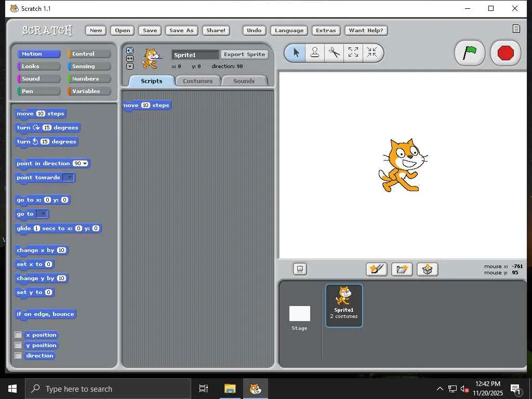Select the grow sprite tool
This screenshot has width=532, height=399.
pos(353,53)
